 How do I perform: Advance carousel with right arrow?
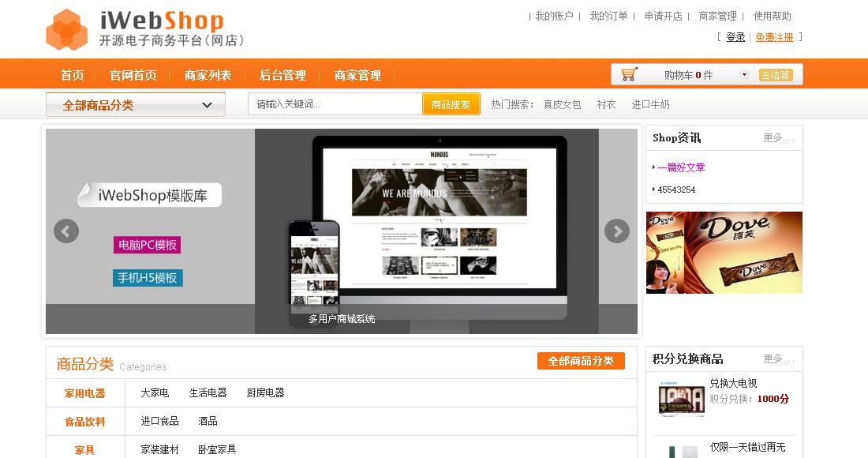[616, 231]
